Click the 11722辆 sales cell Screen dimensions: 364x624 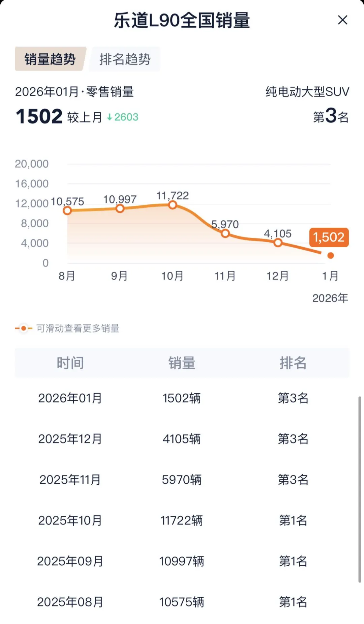click(182, 520)
